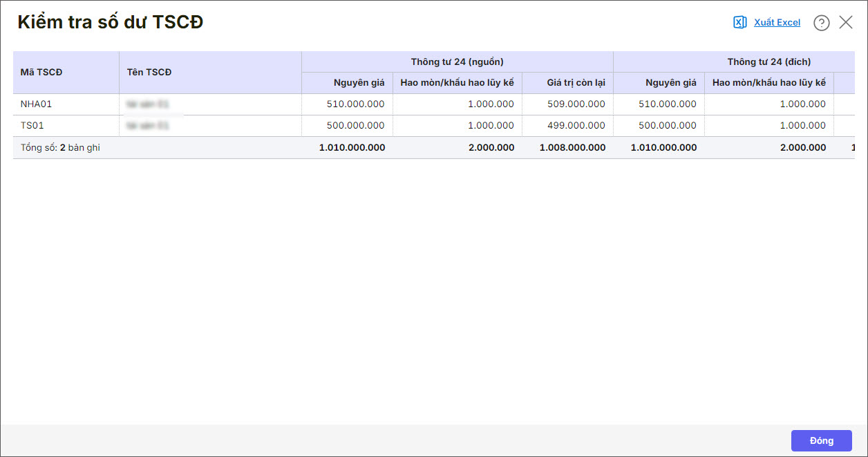Click the Giá trị còn lại column header

pos(576,83)
